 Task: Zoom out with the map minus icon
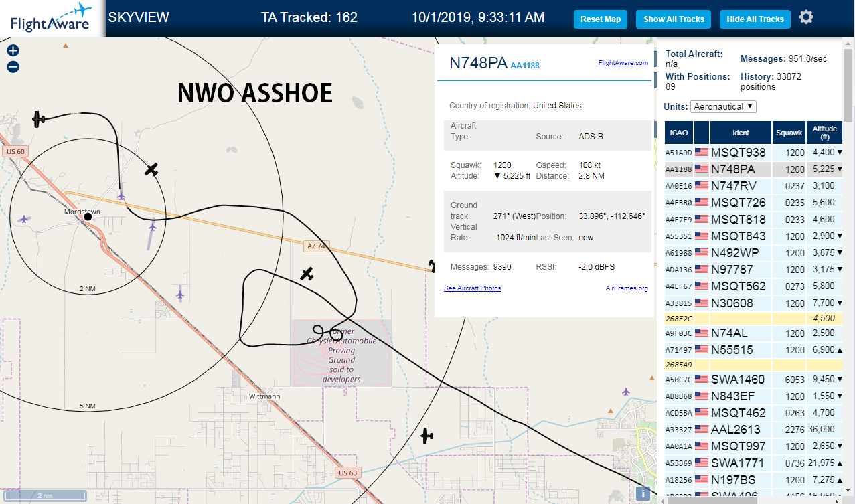tap(13, 66)
